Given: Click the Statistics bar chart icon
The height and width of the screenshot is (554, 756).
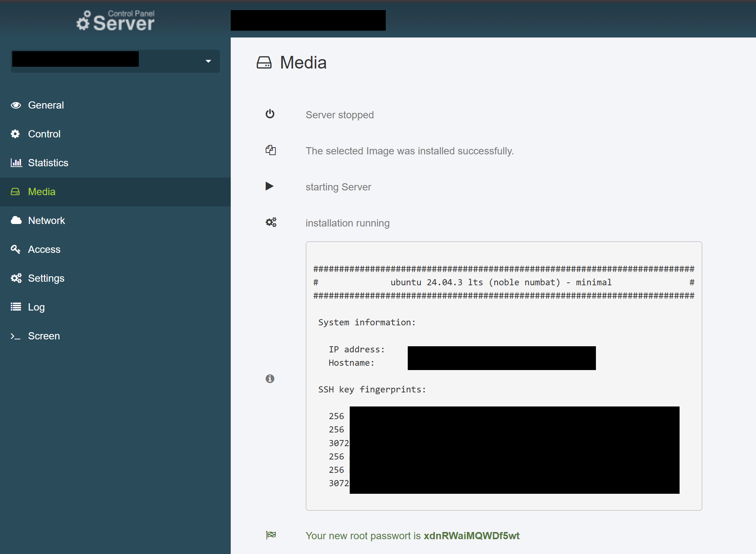Looking at the screenshot, I should pos(16,163).
